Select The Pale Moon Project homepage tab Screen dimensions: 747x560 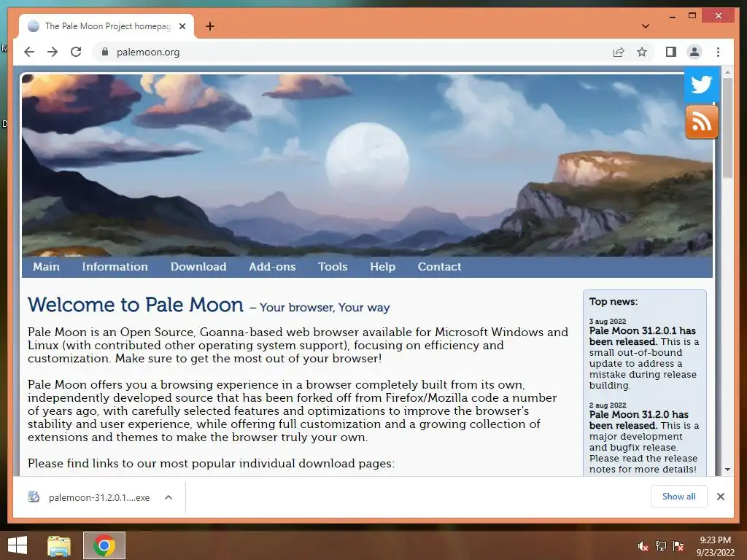[x=106, y=26]
